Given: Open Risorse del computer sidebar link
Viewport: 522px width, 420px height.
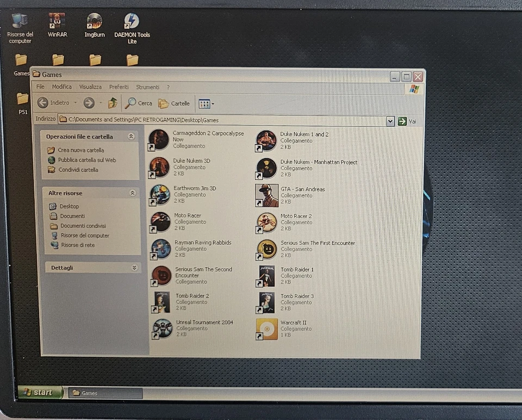Looking at the screenshot, I should pyautogui.click(x=80, y=236).
